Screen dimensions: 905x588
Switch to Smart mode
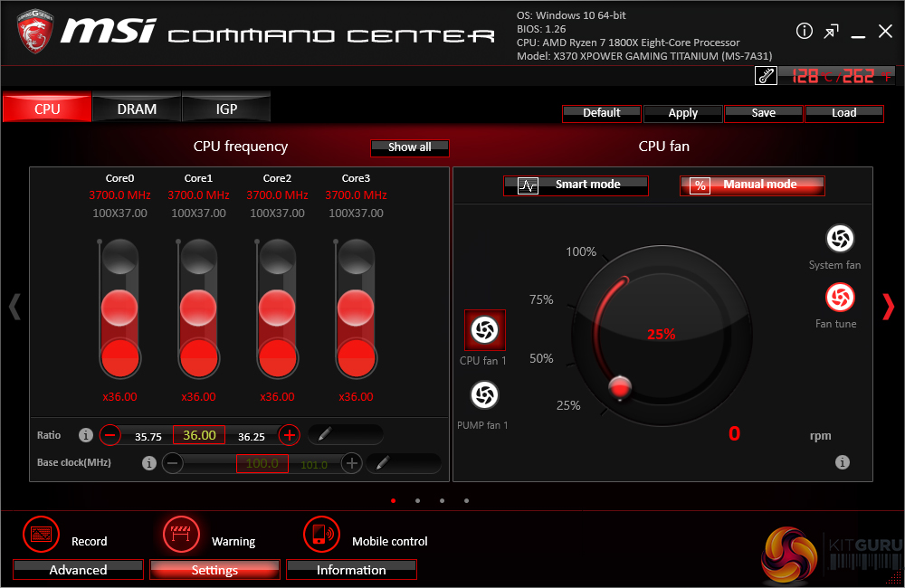coord(576,185)
